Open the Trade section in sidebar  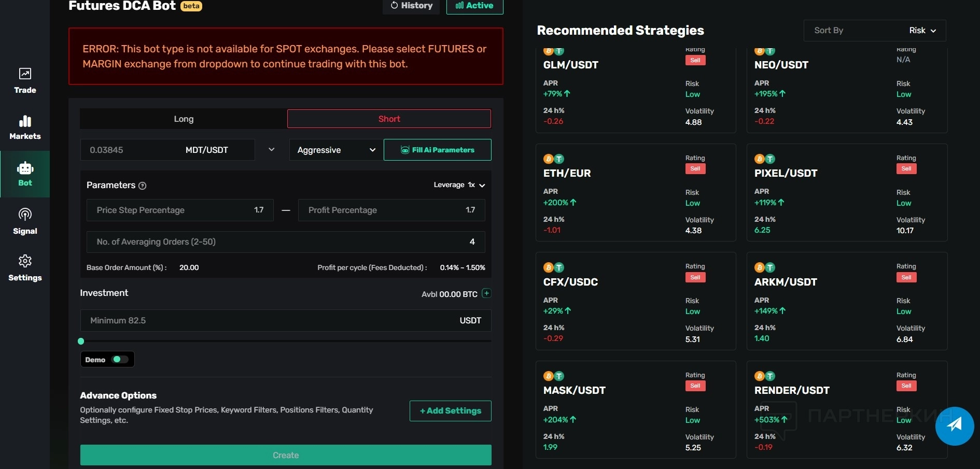[25, 81]
